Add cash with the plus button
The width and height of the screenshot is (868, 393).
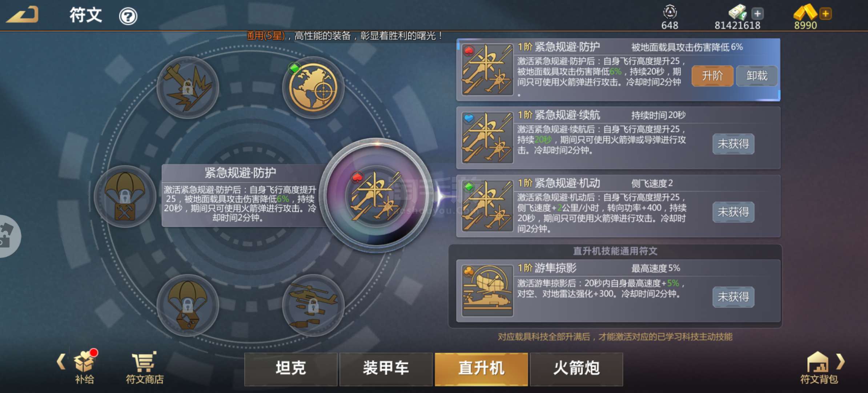pyautogui.click(x=757, y=14)
